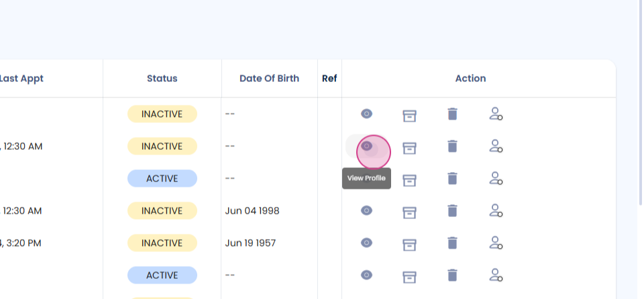Click INACTIVE status badge for Jun 19 1957
644x299 pixels.
pyautogui.click(x=162, y=243)
